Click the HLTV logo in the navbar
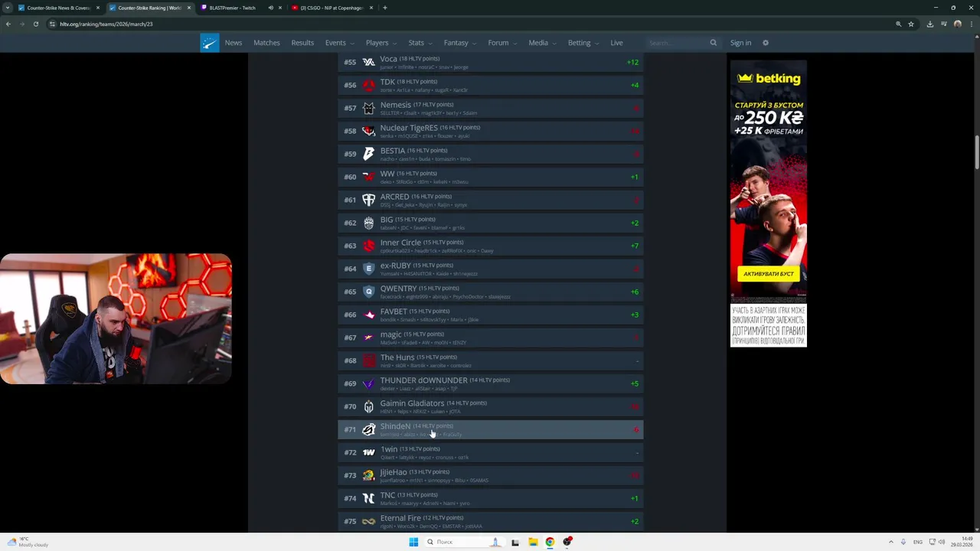The image size is (980, 551). click(210, 43)
